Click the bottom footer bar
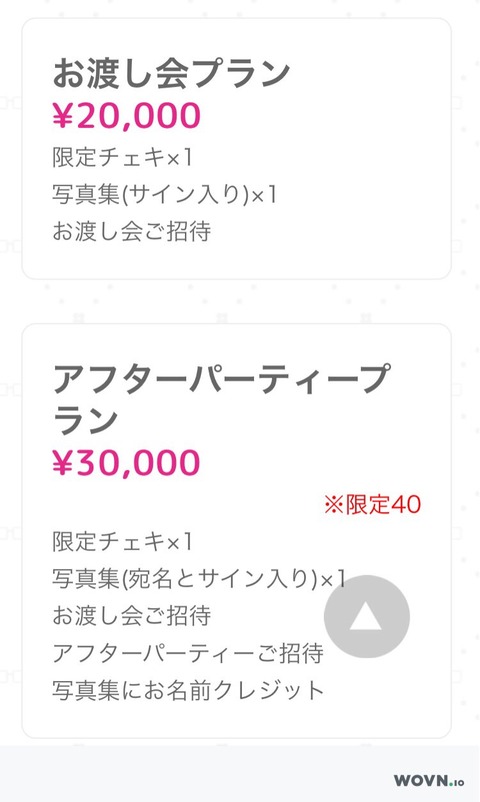This screenshot has height=802, width=480. click(x=240, y=774)
